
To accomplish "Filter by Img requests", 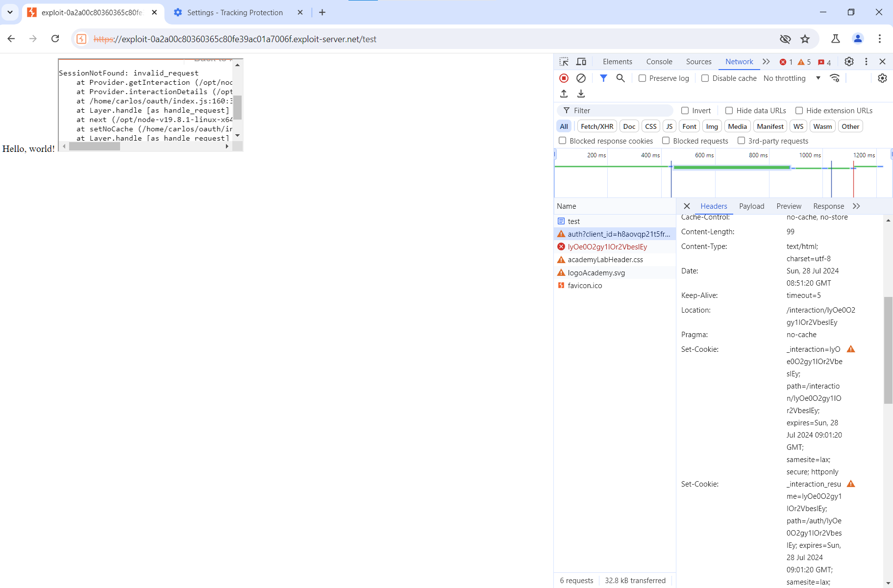I will click(x=712, y=126).
